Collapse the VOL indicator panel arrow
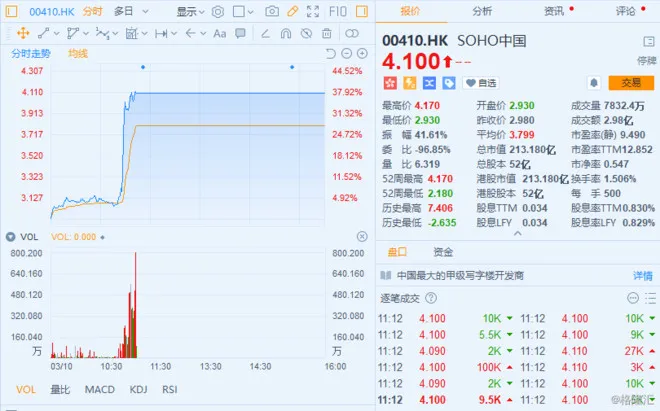 point(11,237)
